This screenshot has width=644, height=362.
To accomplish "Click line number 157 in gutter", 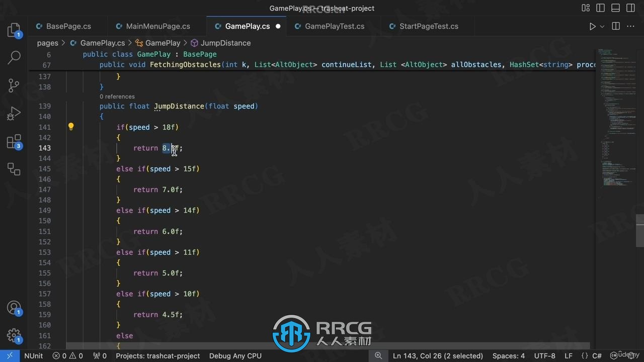I will (x=44, y=294).
